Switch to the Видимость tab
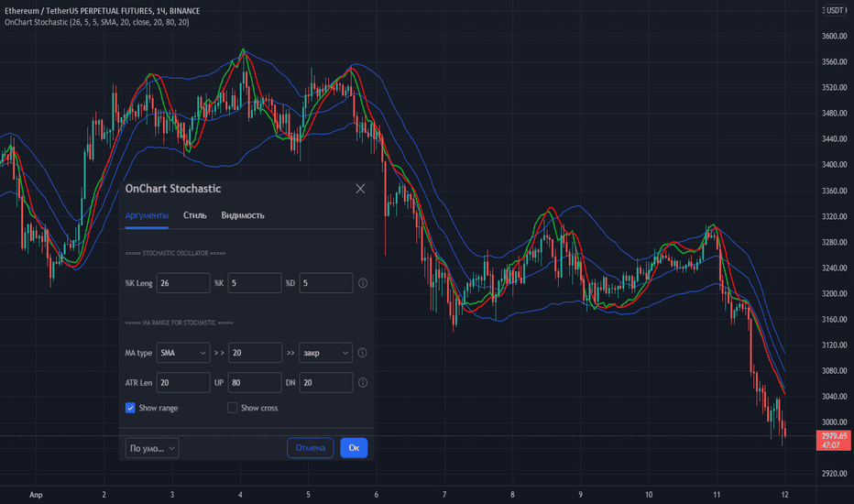 click(243, 215)
